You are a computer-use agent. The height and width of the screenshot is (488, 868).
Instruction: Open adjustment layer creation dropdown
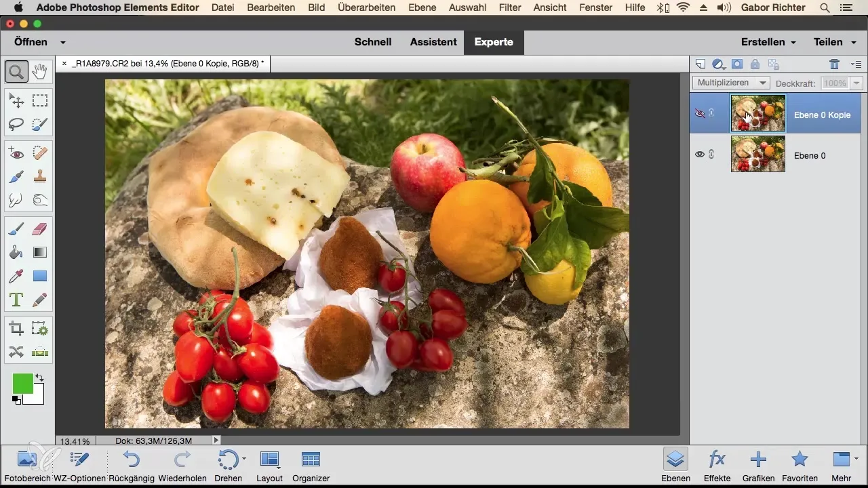point(719,64)
